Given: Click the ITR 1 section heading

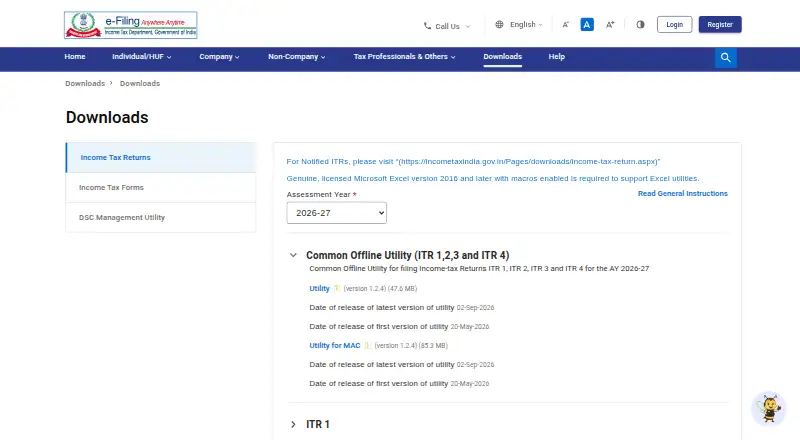Looking at the screenshot, I should point(318,424).
